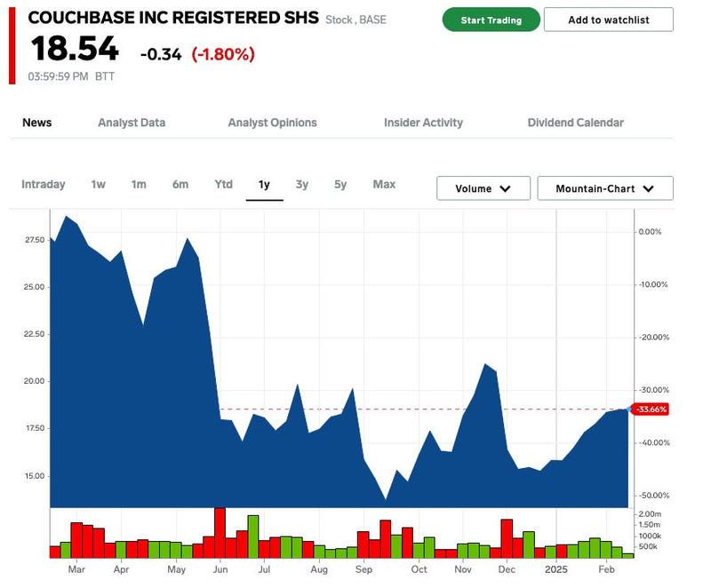Select 1m chart range
The width and height of the screenshot is (711, 588).
139,185
